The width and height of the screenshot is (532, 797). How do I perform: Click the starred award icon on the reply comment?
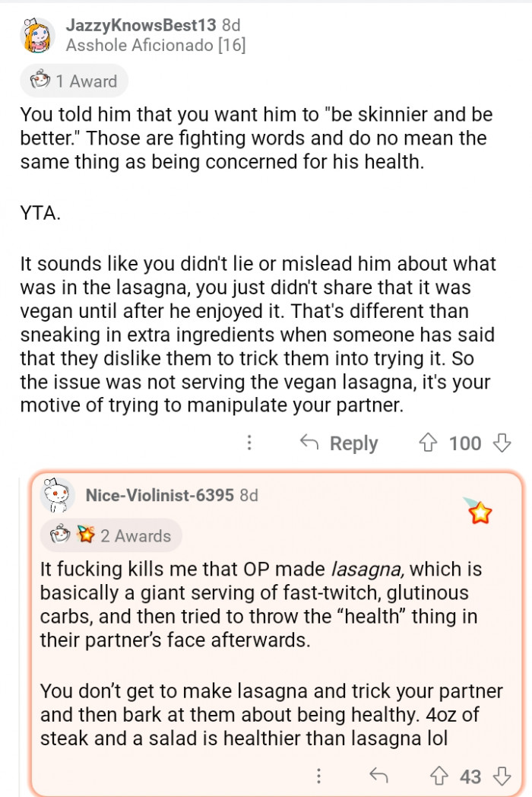coord(480,513)
